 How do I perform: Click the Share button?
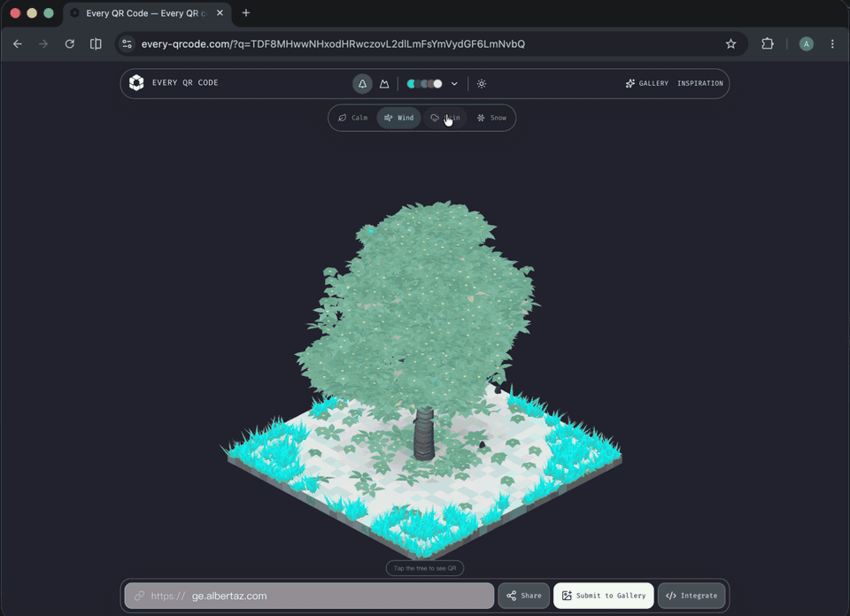pos(523,596)
